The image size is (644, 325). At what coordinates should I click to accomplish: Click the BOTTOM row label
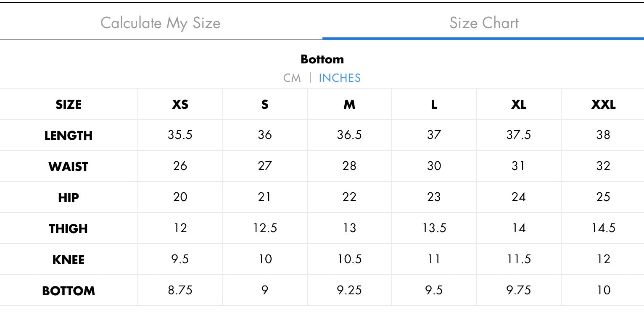click(69, 291)
